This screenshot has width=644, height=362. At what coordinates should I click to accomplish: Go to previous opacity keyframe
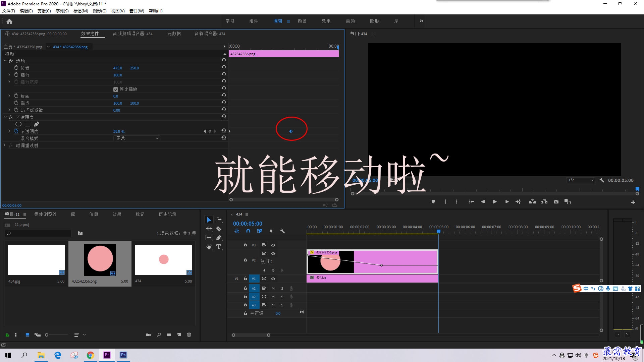click(x=205, y=131)
